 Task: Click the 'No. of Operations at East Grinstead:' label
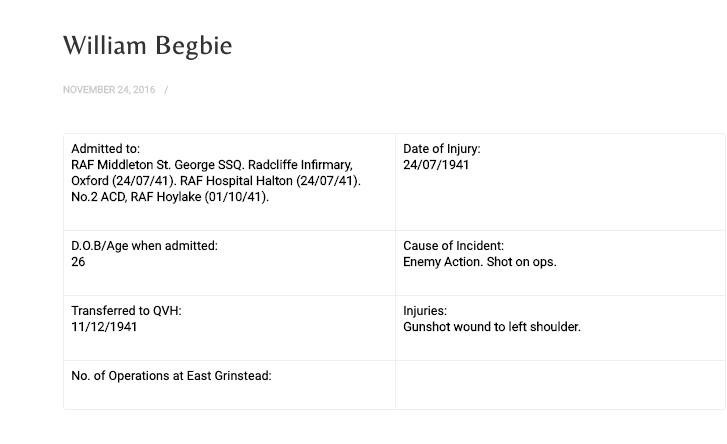pos(171,376)
